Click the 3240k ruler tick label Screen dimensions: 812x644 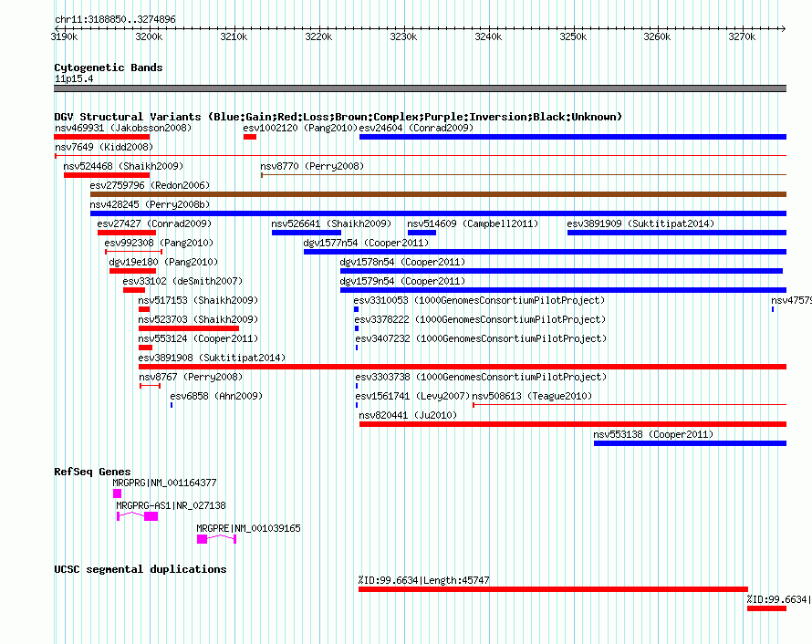488,36
